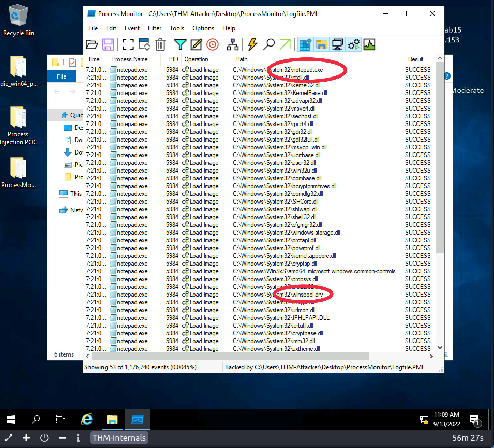
Task: Open the Tools menu
Action: click(x=177, y=28)
